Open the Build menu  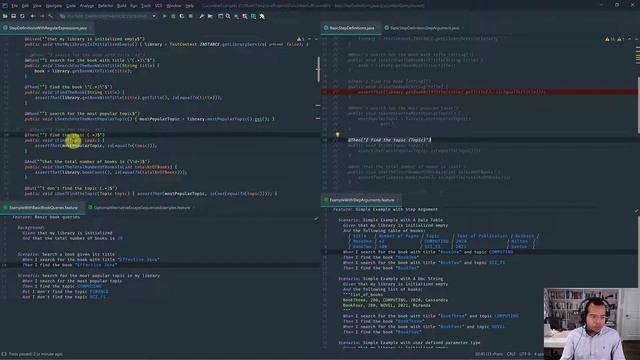coord(122,6)
